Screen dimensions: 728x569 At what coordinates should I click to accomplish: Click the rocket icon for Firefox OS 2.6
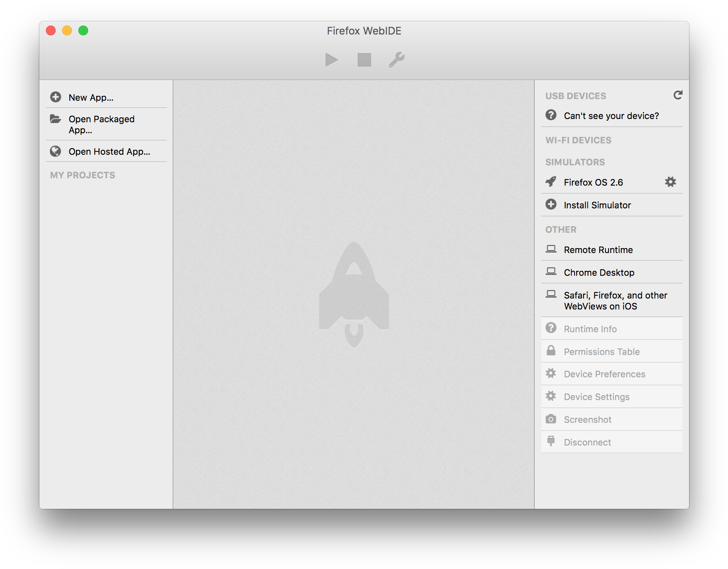coord(551,182)
